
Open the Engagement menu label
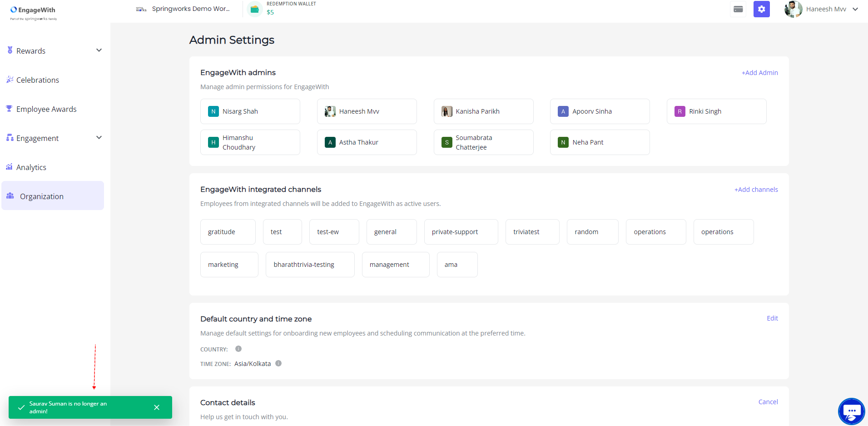(38, 138)
